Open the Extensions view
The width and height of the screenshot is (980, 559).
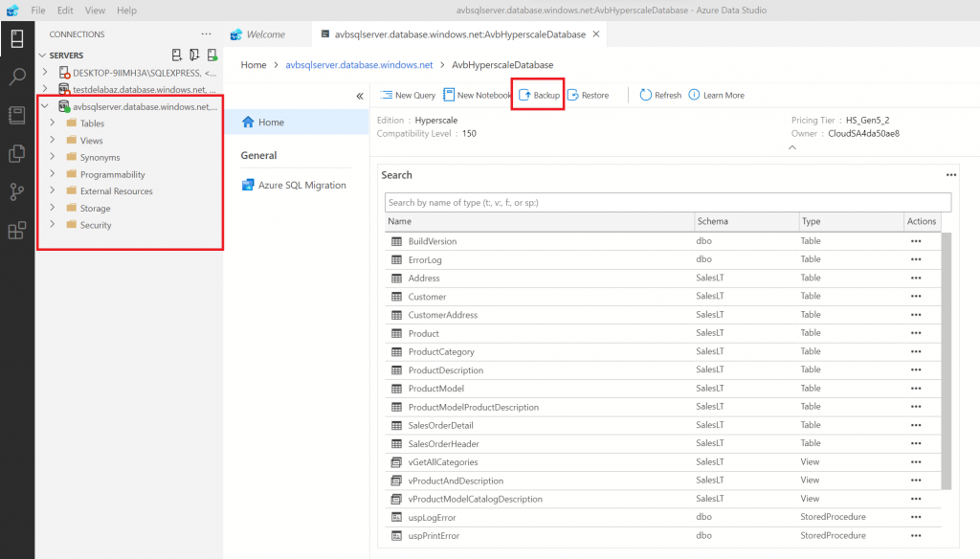[x=17, y=230]
